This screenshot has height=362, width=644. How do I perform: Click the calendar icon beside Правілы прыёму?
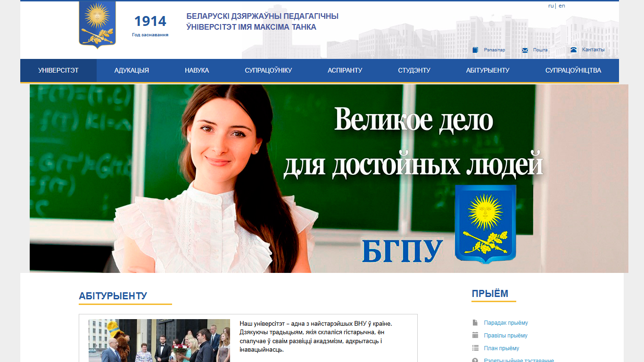click(475, 335)
